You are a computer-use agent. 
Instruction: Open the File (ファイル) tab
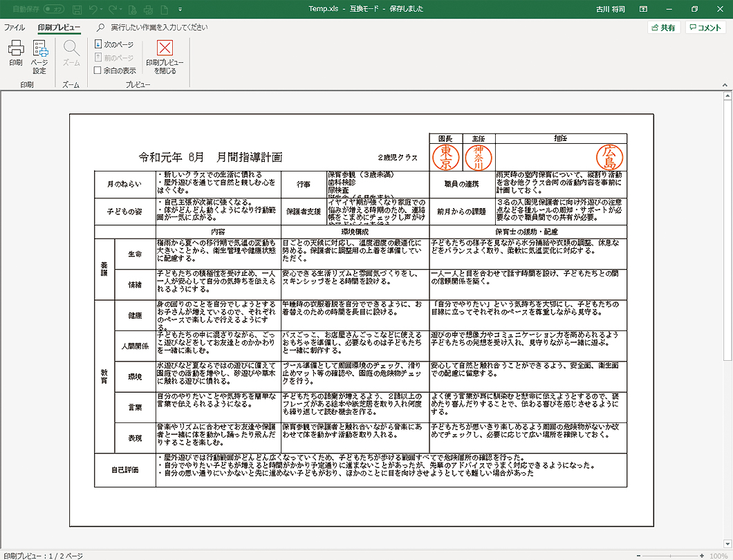(x=15, y=28)
